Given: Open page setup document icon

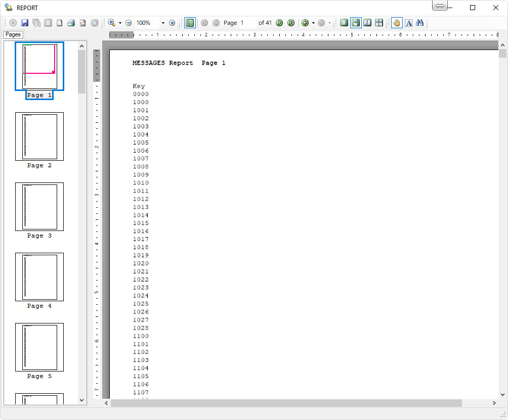Looking at the screenshot, I should (60, 23).
